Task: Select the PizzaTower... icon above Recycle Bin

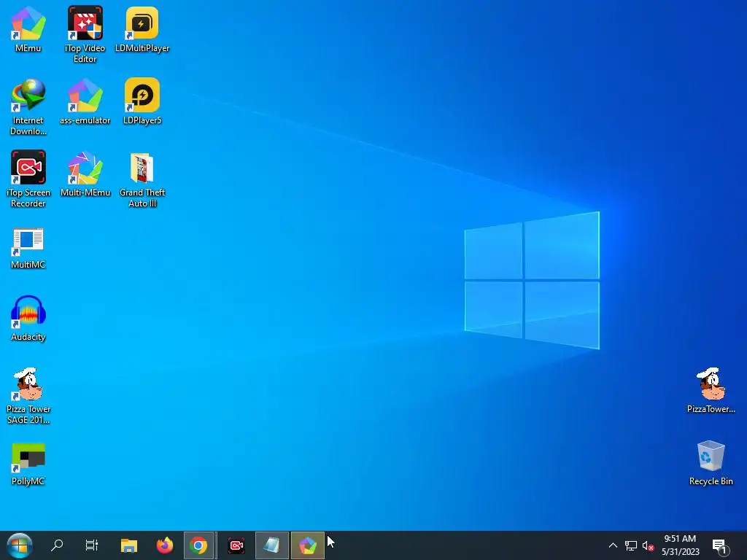Action: (x=711, y=391)
